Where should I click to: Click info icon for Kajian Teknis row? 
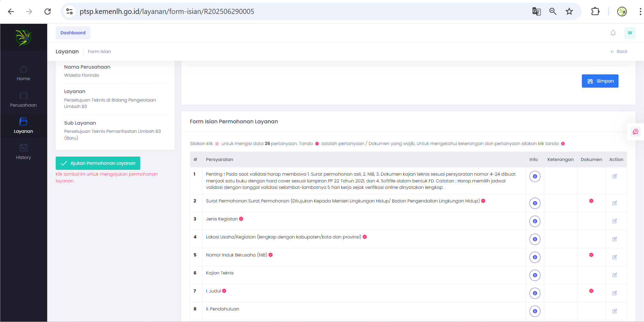pyautogui.click(x=535, y=275)
